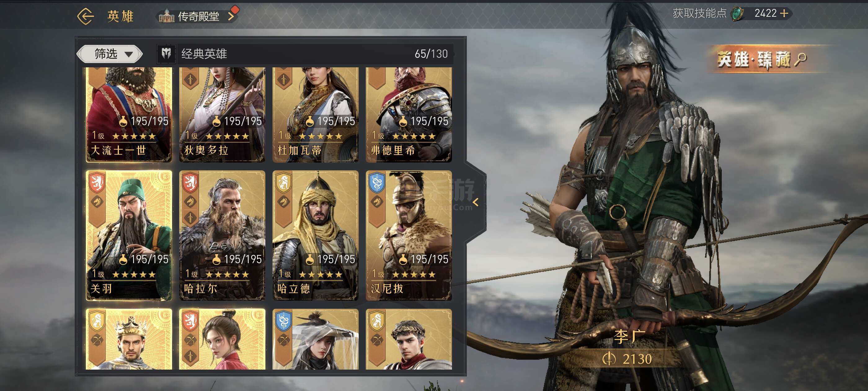Collapse the hero list panel arrow
868x391 pixels.
coord(476,202)
